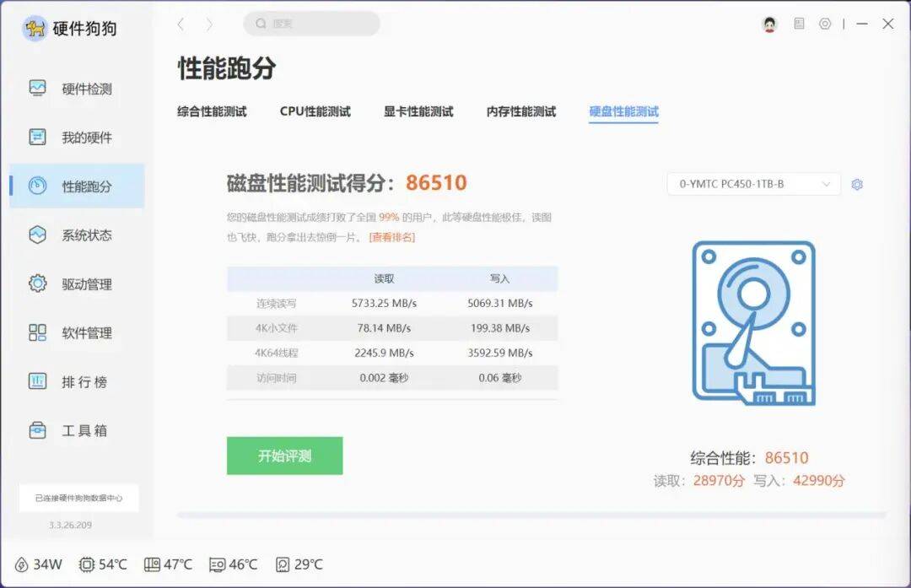This screenshot has height=588, width=911.
Task: Click the 2245.9 MB/s read value
Action: [384, 353]
